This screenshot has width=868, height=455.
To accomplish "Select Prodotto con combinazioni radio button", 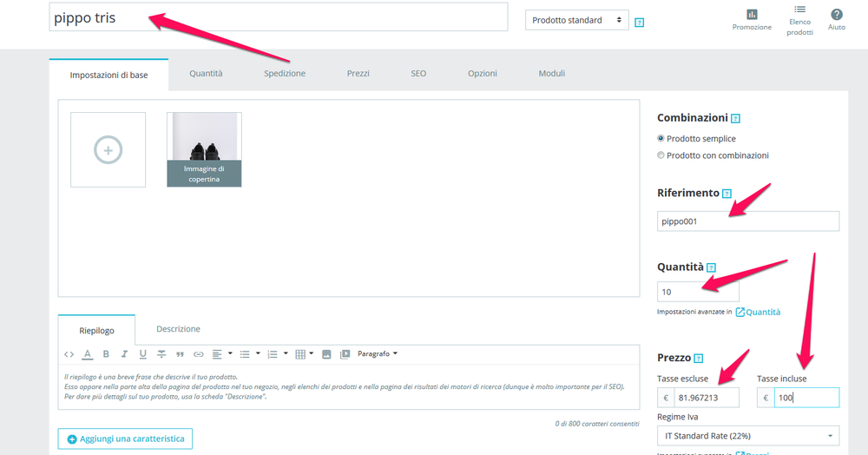I will click(x=661, y=155).
